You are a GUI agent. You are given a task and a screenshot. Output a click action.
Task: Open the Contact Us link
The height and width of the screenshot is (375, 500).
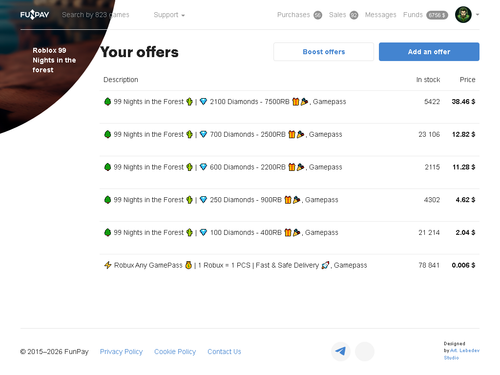pyautogui.click(x=224, y=351)
